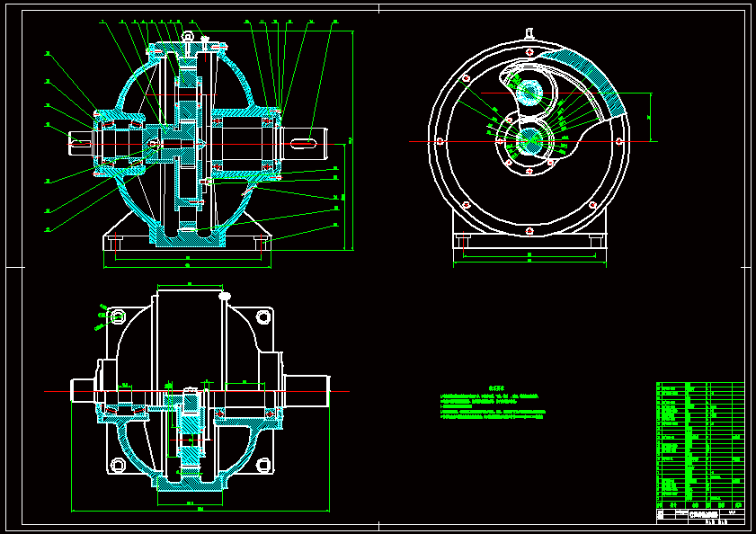Select the lifting eye atop the section view

188,37
